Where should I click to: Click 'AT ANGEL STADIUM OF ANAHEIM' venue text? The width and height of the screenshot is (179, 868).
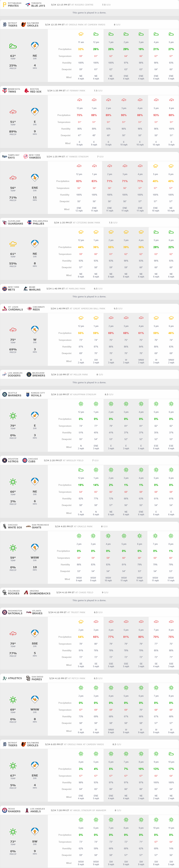coord(88,811)
